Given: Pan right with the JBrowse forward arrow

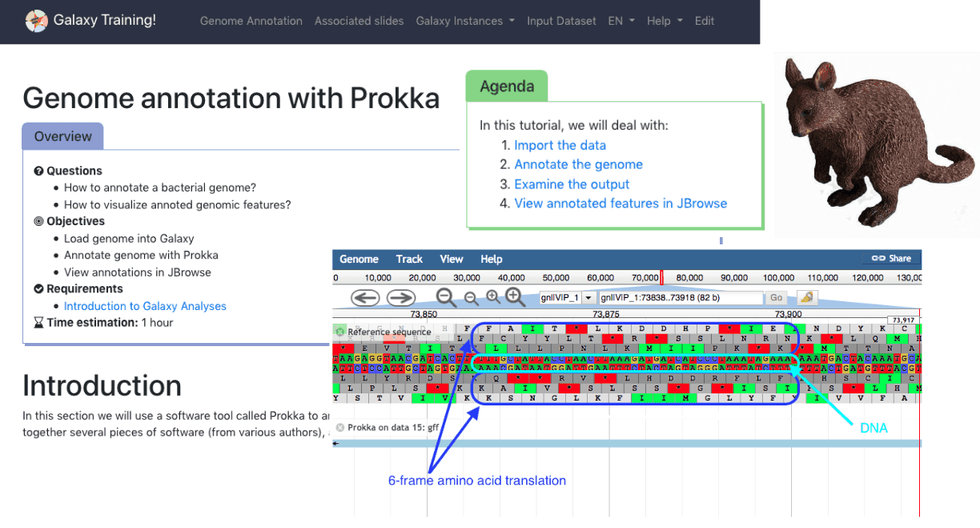Looking at the screenshot, I should pyautogui.click(x=400, y=298).
